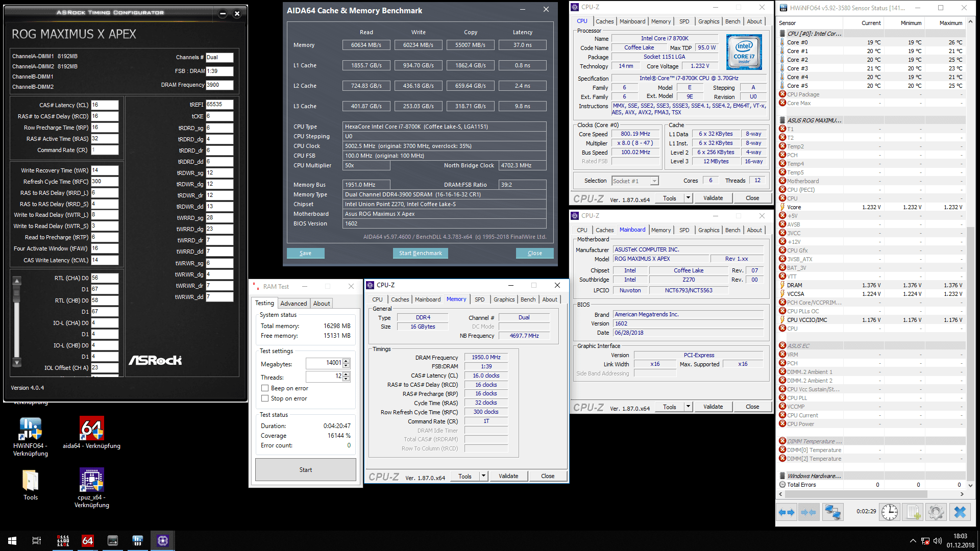
Task: Click HWiNFO clock reset timer icon
Action: [889, 512]
